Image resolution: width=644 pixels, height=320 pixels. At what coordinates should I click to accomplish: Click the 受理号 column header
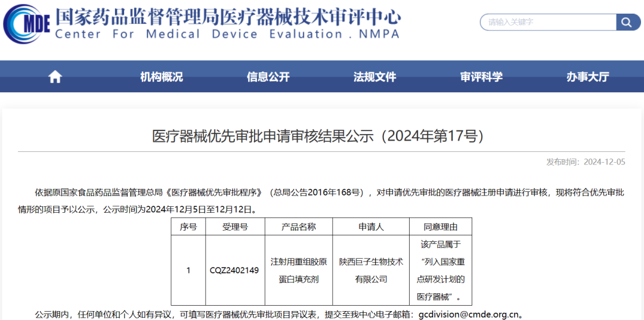(x=236, y=226)
